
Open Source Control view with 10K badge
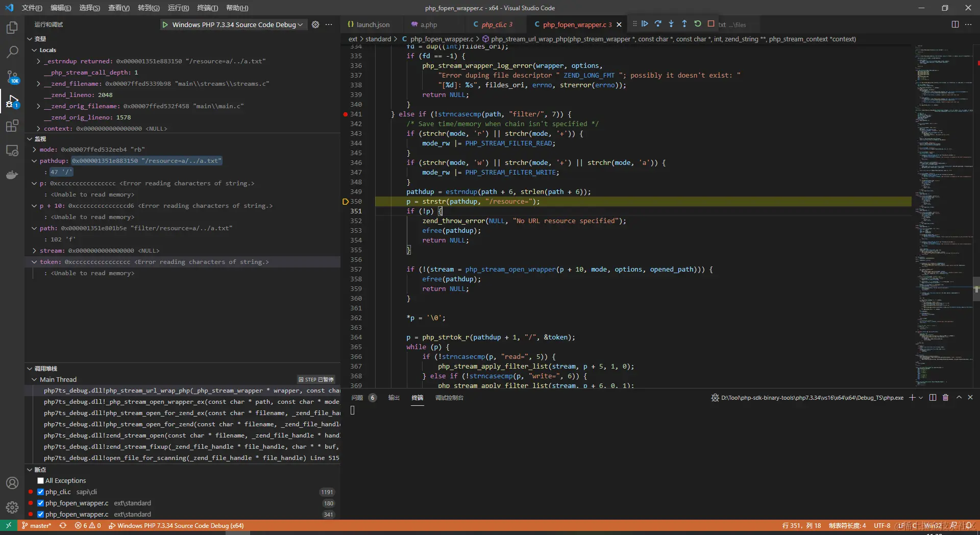[x=12, y=77]
